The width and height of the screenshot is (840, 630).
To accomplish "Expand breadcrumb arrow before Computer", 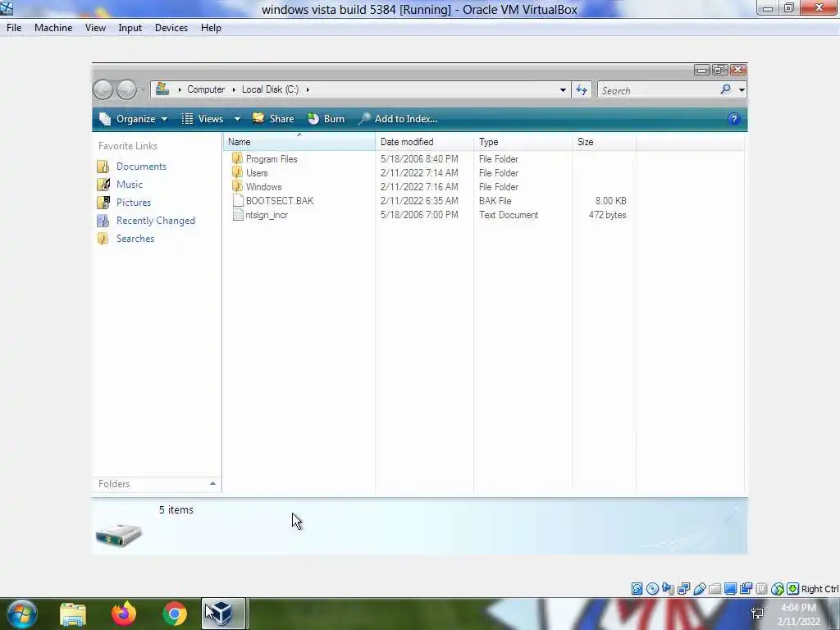I will 180,89.
